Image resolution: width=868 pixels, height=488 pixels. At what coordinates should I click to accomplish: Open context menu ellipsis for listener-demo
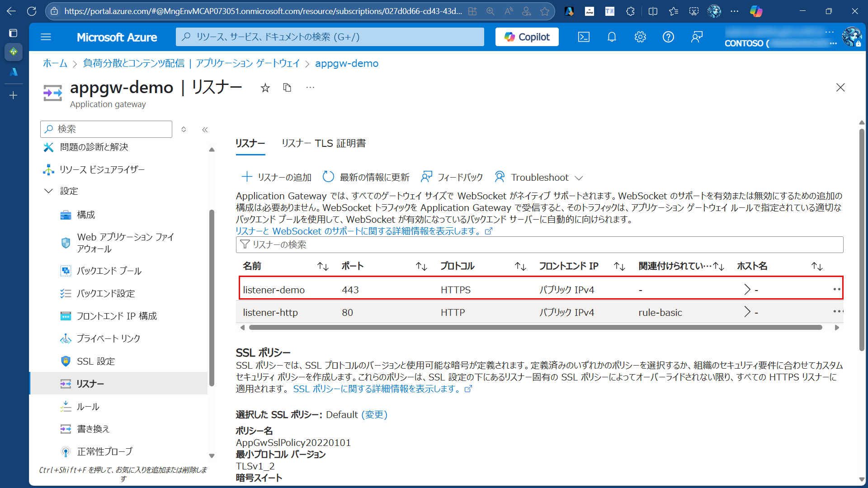837,289
